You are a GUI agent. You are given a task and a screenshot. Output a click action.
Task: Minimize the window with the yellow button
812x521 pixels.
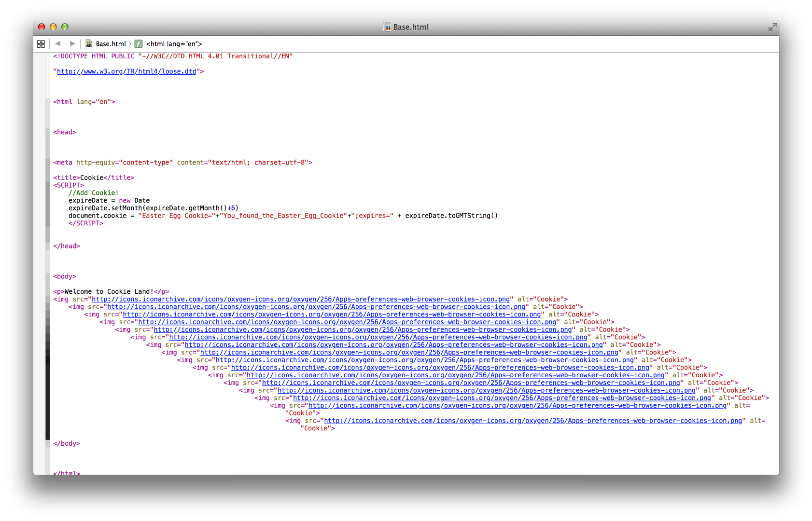click(x=53, y=27)
